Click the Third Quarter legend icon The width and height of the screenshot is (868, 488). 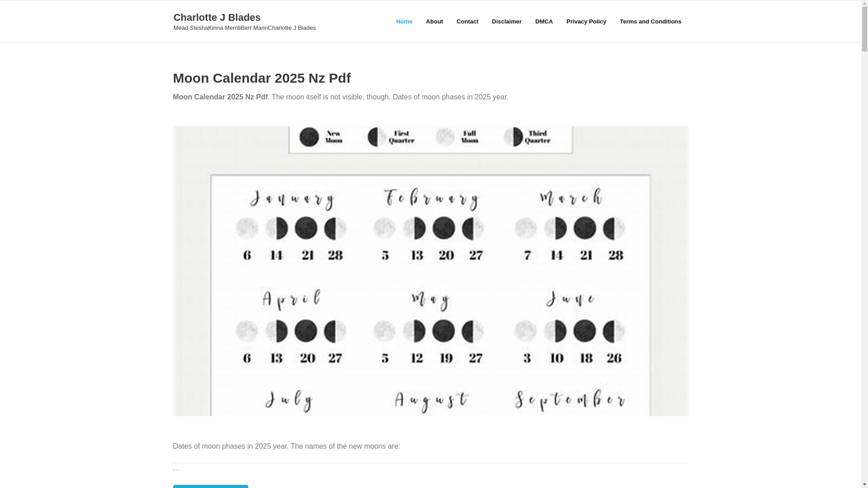514,137
